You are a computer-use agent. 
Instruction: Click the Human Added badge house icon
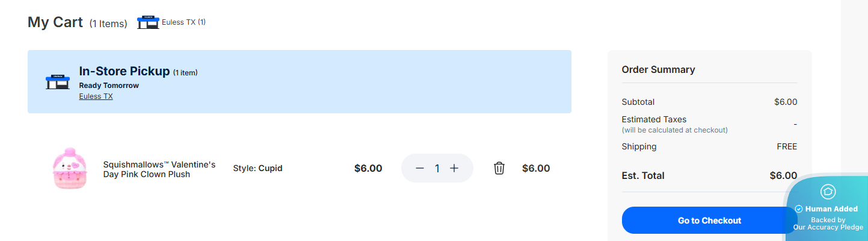pos(828,192)
